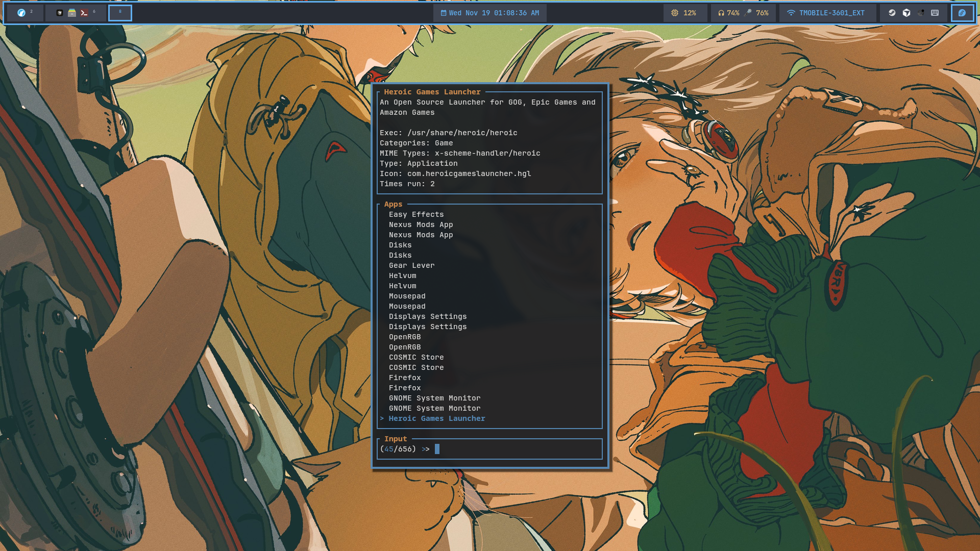Click the CPU usage 12% module
Viewport: 980px width, 551px height.
click(684, 13)
